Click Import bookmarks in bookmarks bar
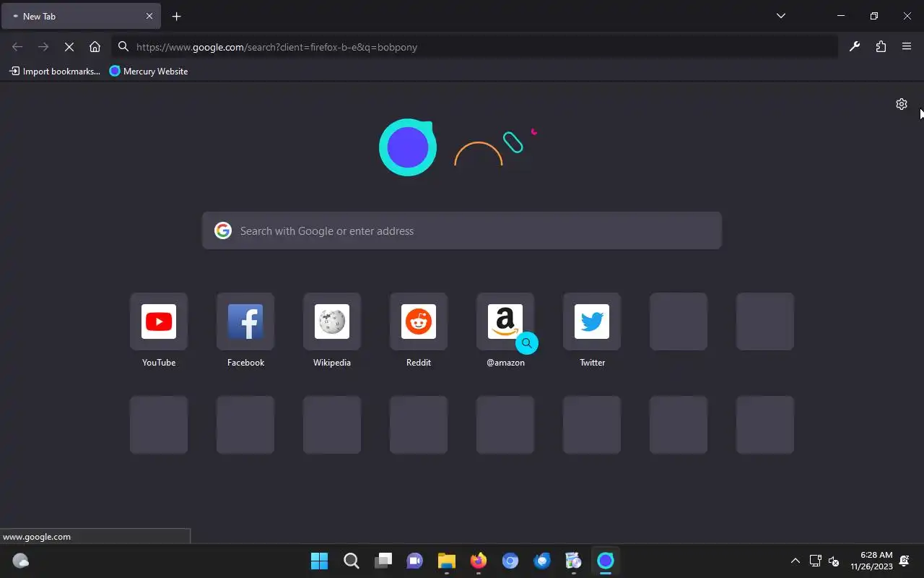 pyautogui.click(x=55, y=71)
